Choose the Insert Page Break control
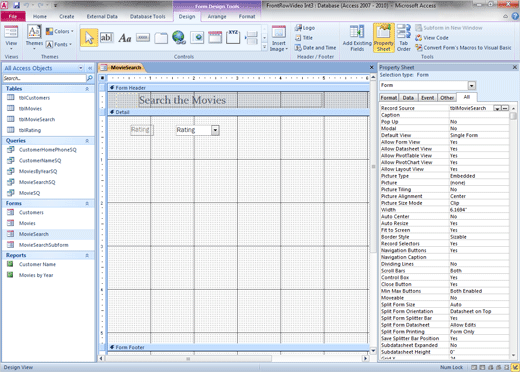The width and height of the screenshot is (520, 372). pos(251,38)
